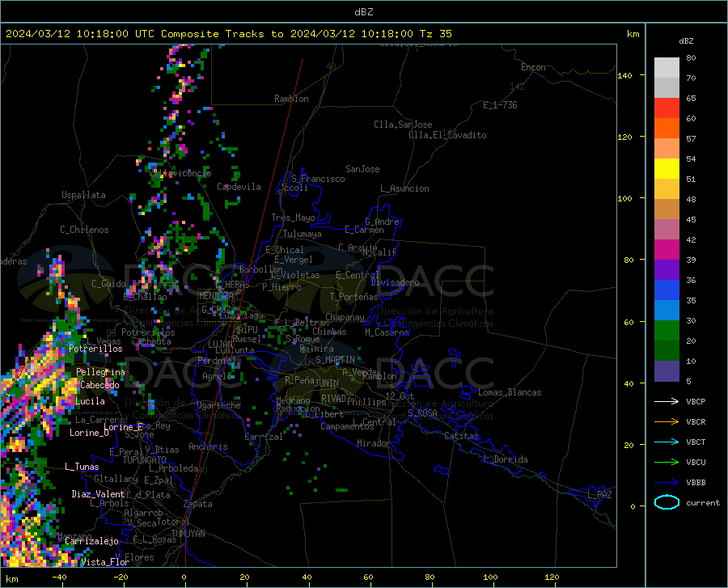Screen dimensions: 728x588
Task: Click the cyan 'current' ellipse icon
Action: coord(667,502)
